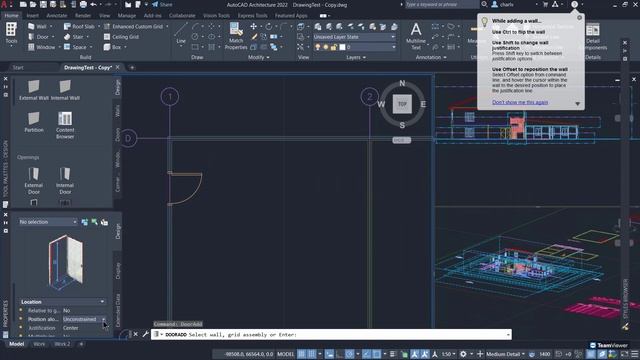Toggle clean screen icon in status bar
Viewport: 640px width, 360px height.
[624, 354]
